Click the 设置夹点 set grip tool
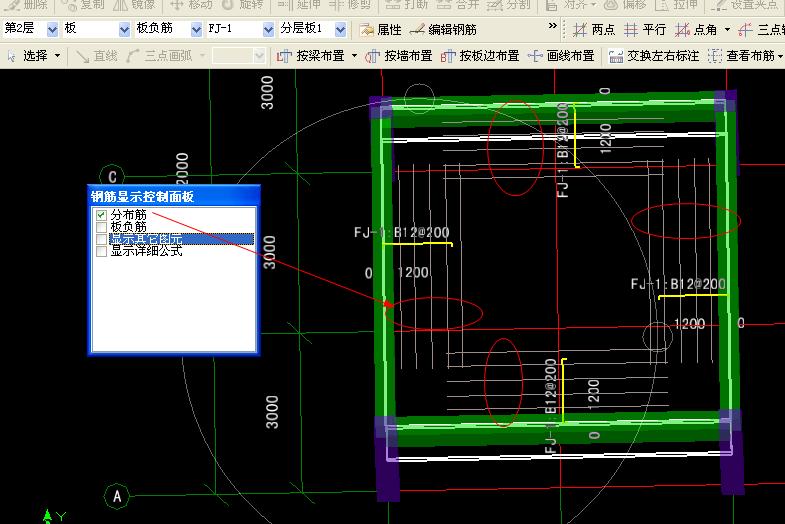The width and height of the screenshot is (785, 524). (x=744, y=5)
